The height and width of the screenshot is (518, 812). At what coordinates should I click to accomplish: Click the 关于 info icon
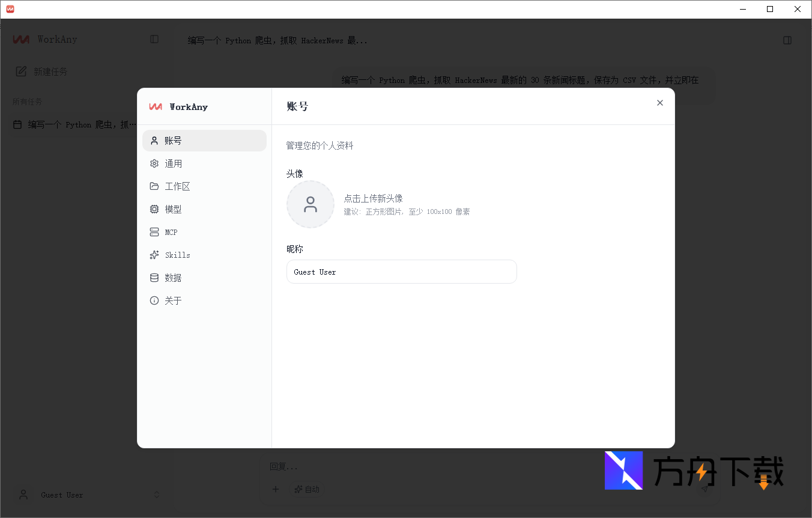point(155,300)
